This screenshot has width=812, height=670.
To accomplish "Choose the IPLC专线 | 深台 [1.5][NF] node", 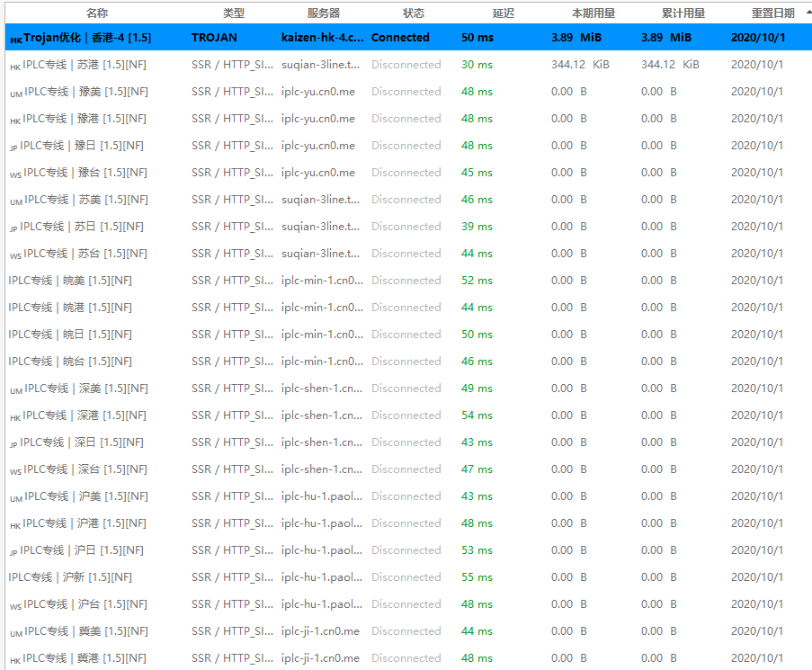I will pos(408,469).
